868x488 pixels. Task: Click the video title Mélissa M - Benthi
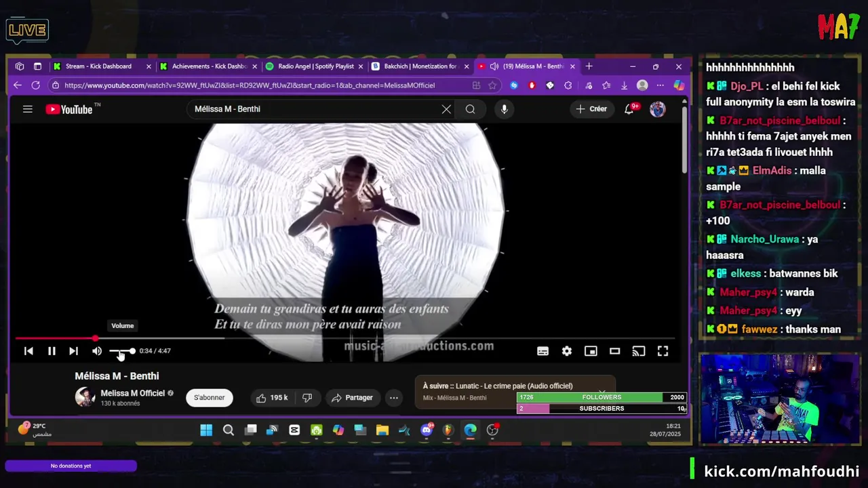point(117,376)
